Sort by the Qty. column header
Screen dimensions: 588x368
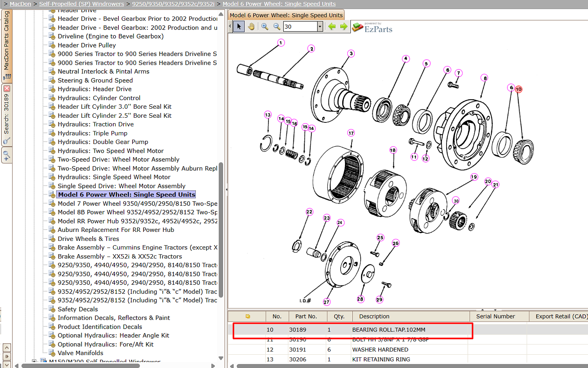(339, 317)
